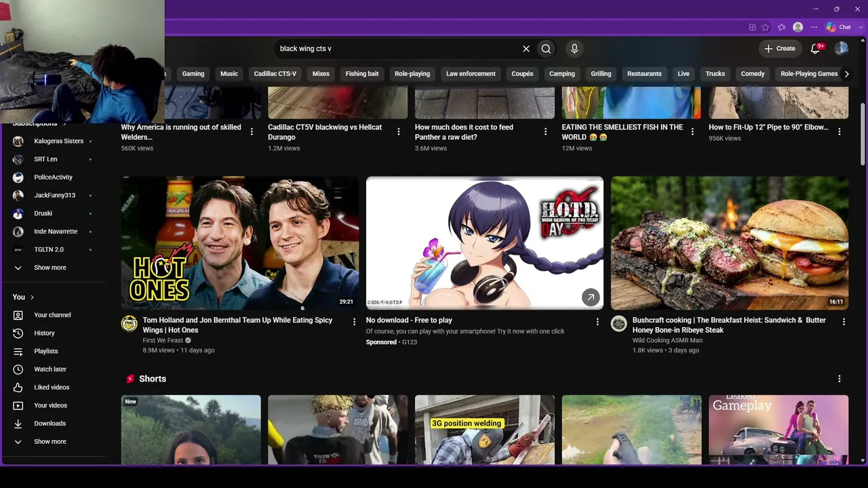Select the Camping filter chip
This screenshot has height=488, width=868.
[x=562, y=74]
